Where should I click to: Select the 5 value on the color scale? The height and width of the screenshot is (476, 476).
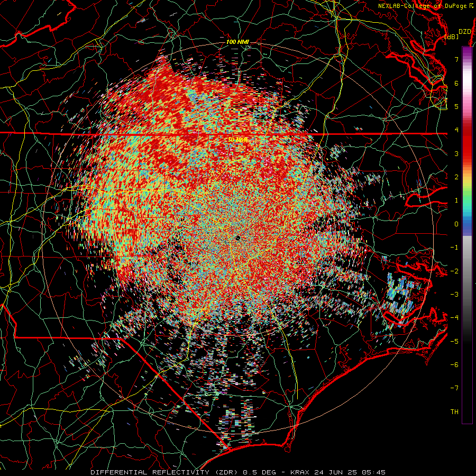point(456,106)
